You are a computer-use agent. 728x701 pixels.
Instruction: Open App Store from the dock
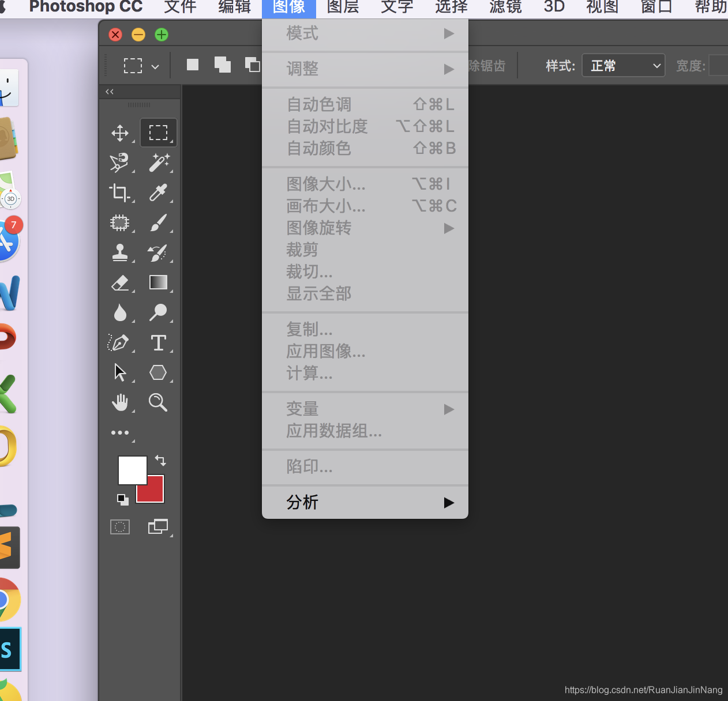(x=9, y=240)
